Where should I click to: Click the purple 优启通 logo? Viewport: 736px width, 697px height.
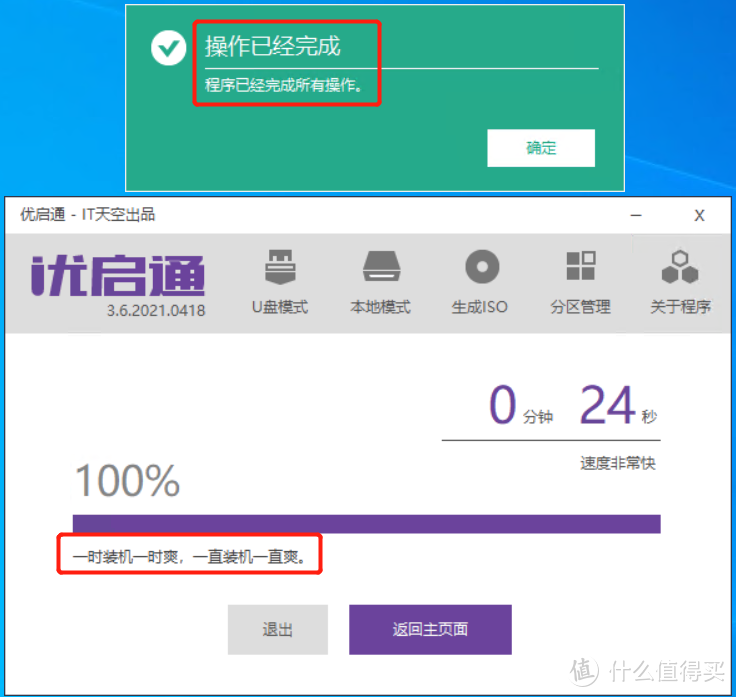(x=118, y=275)
